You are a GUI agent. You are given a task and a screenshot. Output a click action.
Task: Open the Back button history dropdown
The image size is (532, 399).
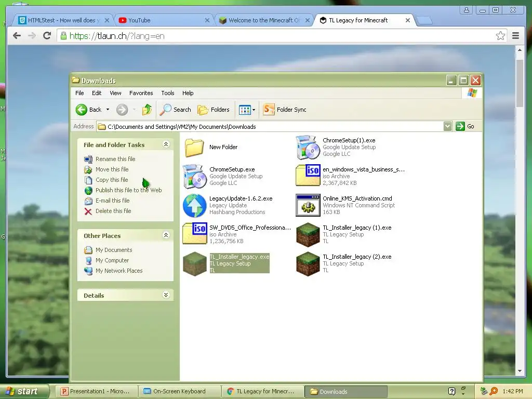(108, 110)
